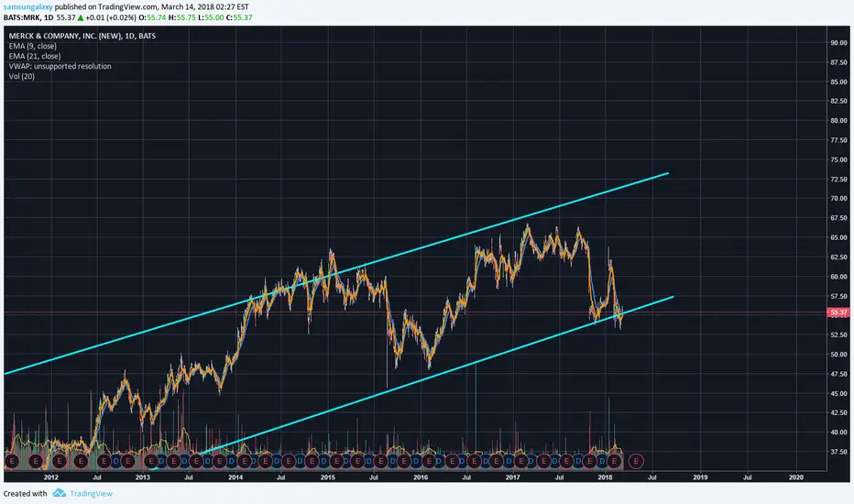Click the TradingView cloud logo icon
Image resolution: width=854 pixels, height=504 pixels.
(x=60, y=493)
